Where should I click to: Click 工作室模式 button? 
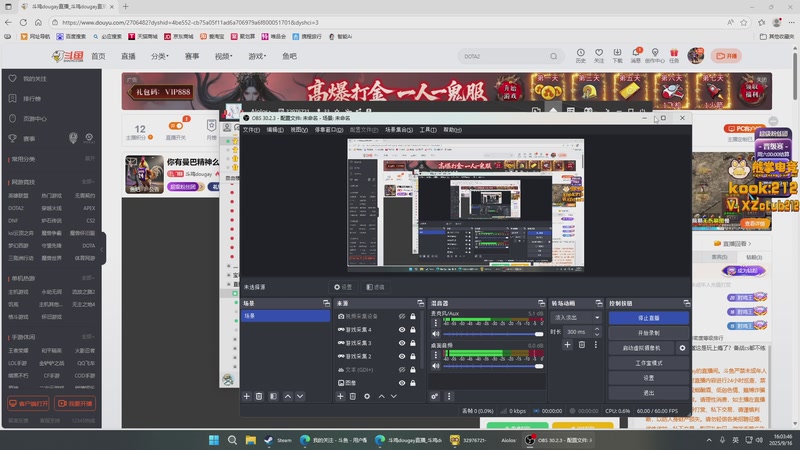point(648,363)
